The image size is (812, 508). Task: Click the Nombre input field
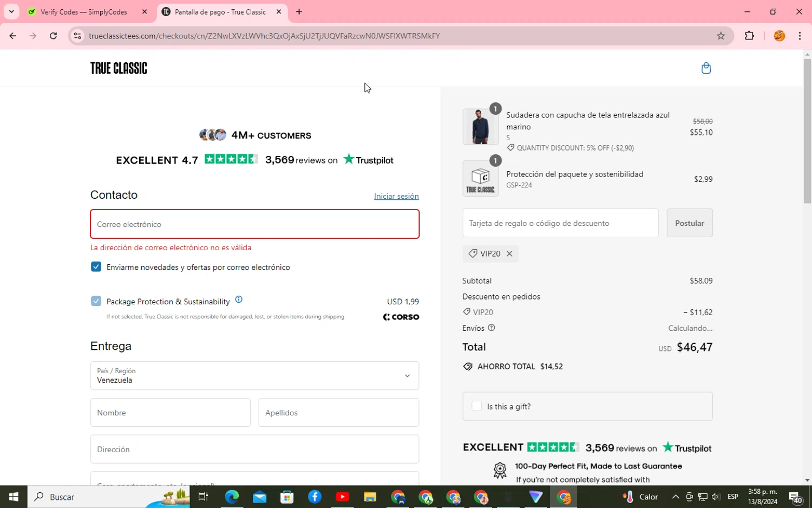click(x=171, y=413)
